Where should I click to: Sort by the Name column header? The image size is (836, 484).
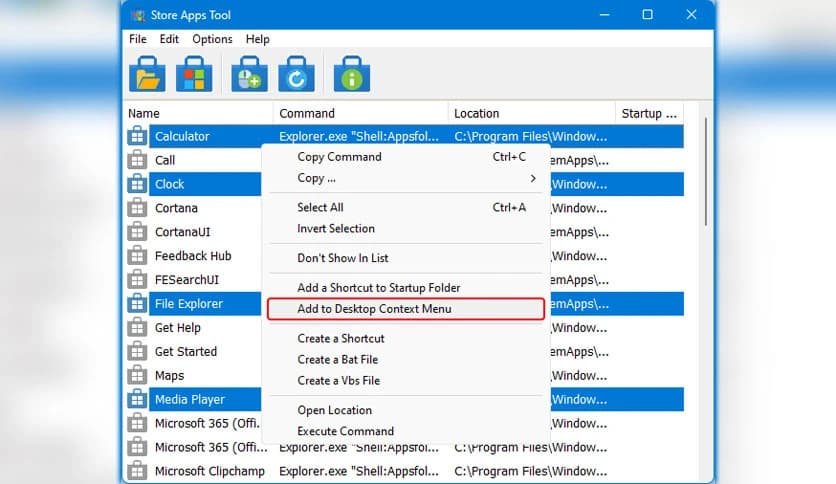pyautogui.click(x=198, y=114)
